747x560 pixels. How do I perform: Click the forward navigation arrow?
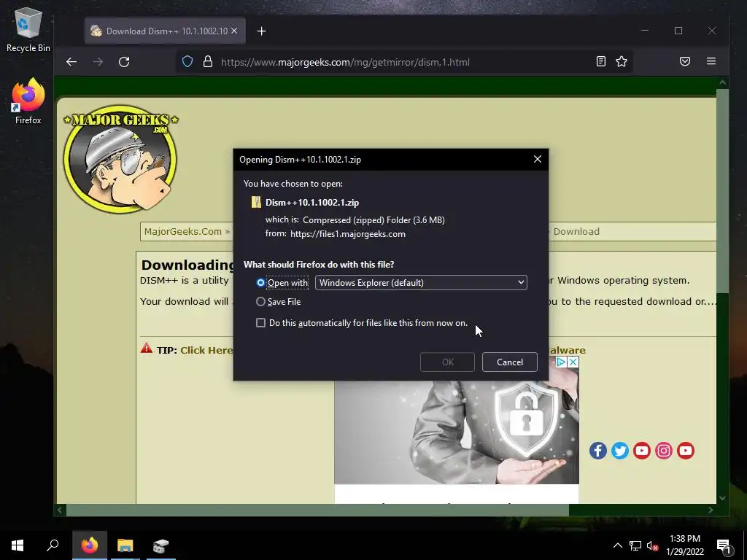pos(98,62)
